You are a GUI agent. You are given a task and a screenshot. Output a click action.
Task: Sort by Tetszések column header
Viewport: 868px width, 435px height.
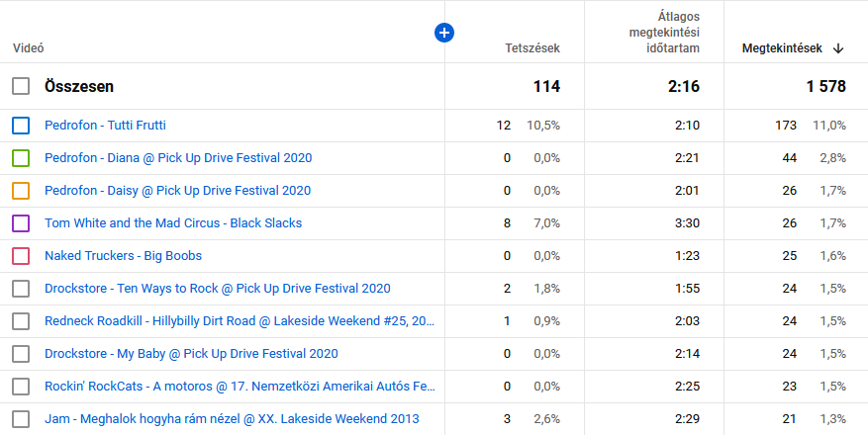(532, 47)
